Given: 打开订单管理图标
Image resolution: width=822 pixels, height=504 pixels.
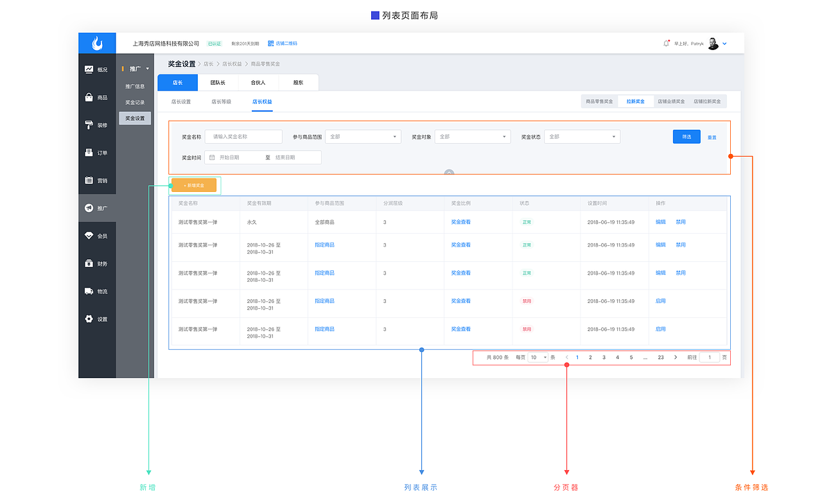Looking at the screenshot, I should point(90,152).
